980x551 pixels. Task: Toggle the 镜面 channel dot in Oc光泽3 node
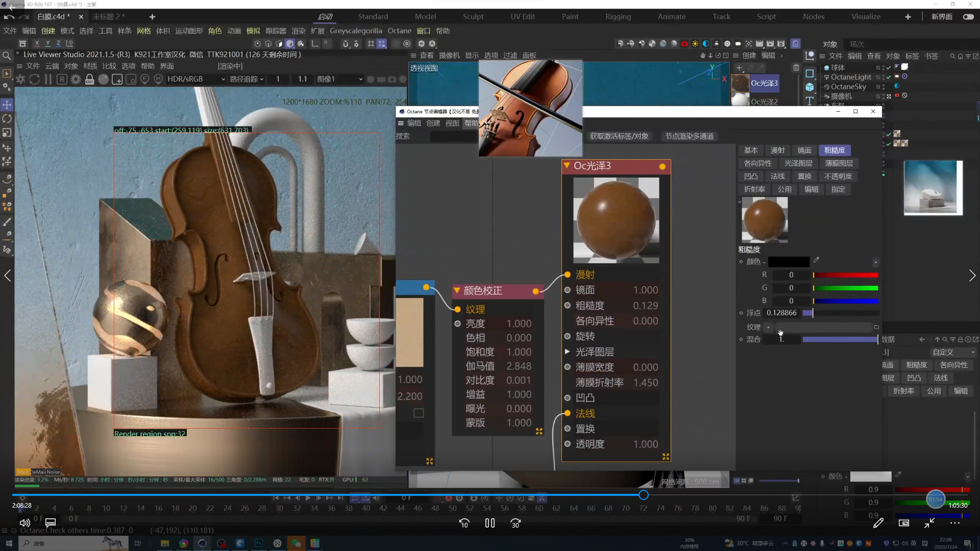click(x=568, y=290)
